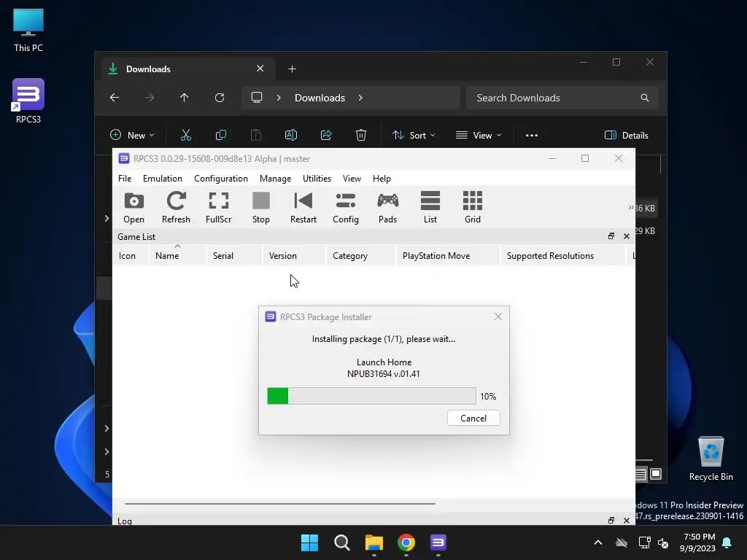Click the Share icon in Explorer

tap(326, 135)
